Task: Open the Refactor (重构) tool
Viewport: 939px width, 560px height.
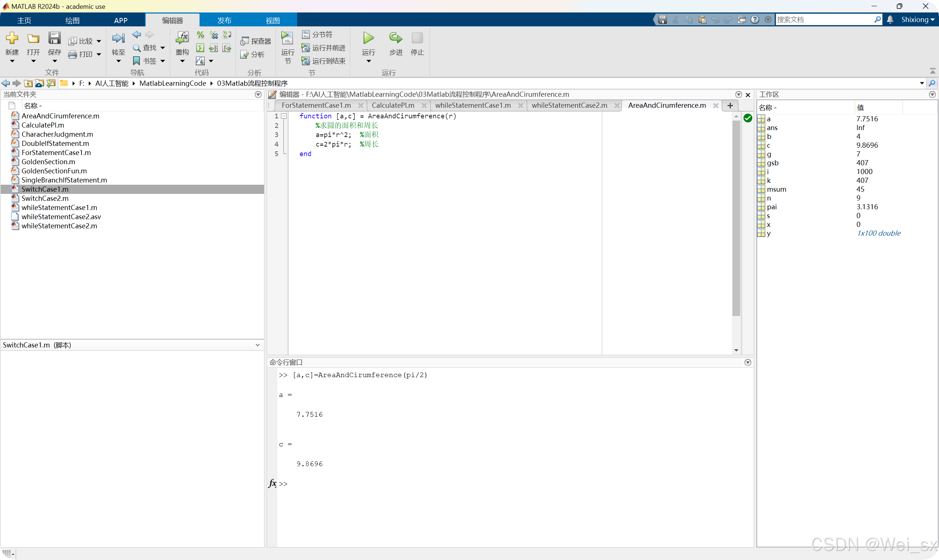Action: 182,38
